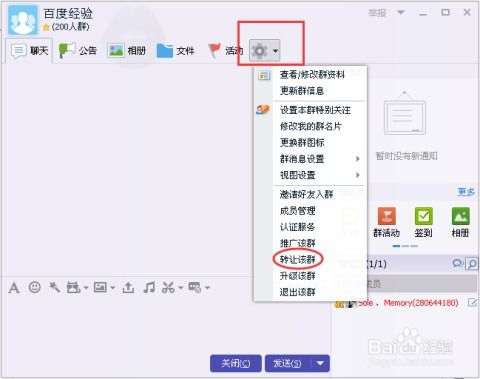480x379 pixels.
Task: Select 查看/修改群资料 menu entry
Action: point(312,74)
